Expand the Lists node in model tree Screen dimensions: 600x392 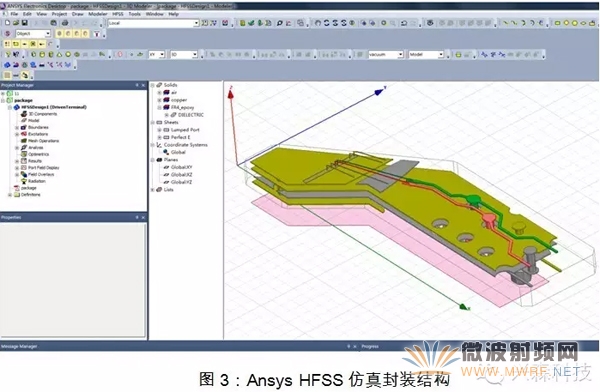pos(153,190)
